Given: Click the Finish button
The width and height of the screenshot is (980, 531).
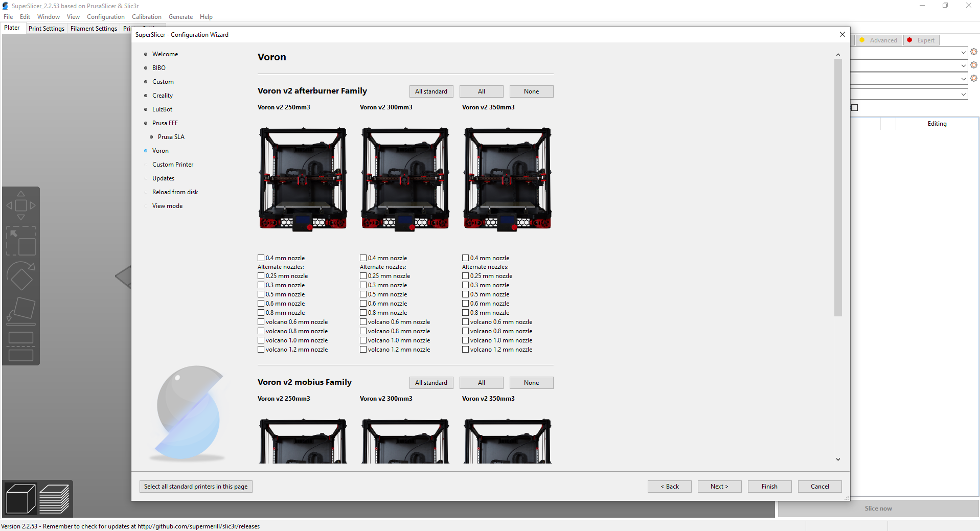Looking at the screenshot, I should (770, 487).
